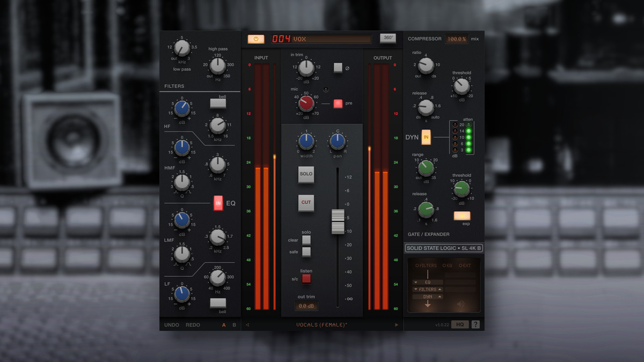Select next preset arrow
The image size is (644, 362).
(x=397, y=325)
